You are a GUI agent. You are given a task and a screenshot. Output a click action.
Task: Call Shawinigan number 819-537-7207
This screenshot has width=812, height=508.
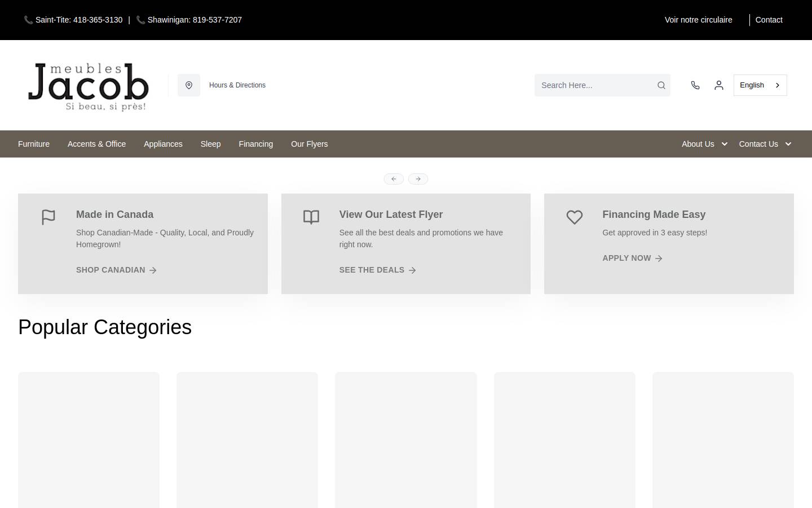[195, 20]
